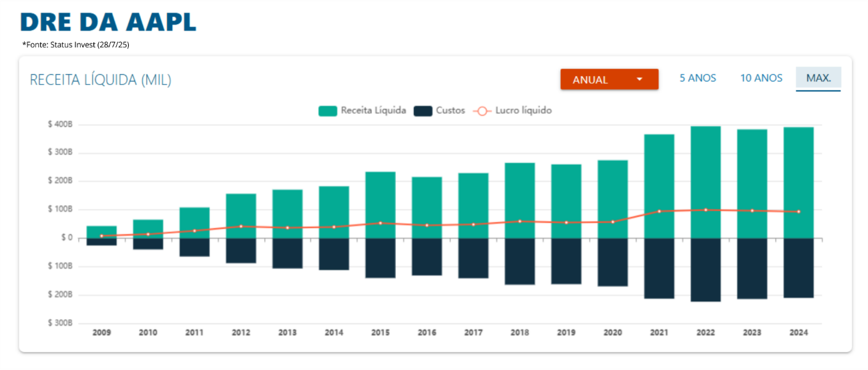This screenshot has height=370, width=868.
Task: Click the lower $ 300B y-axis label
Action: (60, 323)
